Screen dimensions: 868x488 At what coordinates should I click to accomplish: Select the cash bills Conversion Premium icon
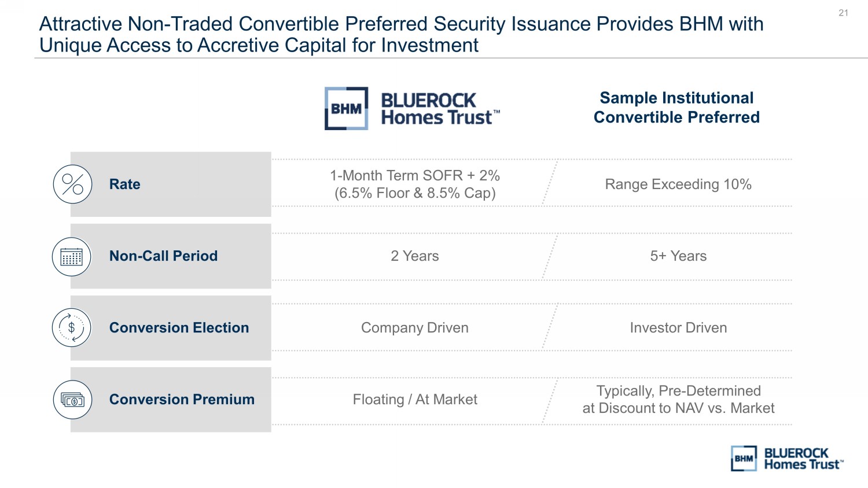pyautogui.click(x=72, y=400)
